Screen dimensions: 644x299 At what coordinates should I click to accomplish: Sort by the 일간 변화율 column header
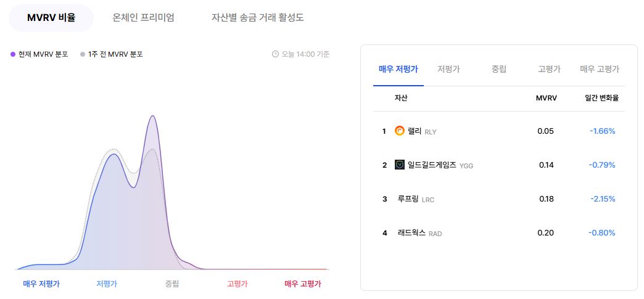pos(601,98)
